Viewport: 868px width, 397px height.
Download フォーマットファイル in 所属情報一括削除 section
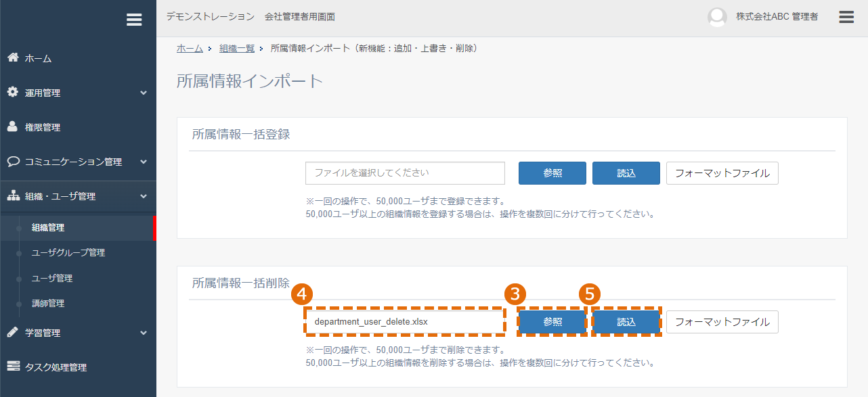(722, 322)
